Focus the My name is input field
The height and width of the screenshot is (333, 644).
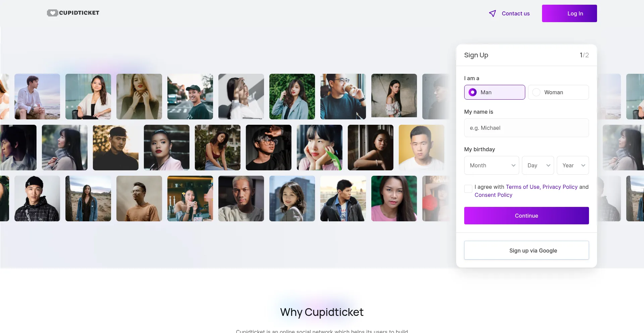click(526, 128)
